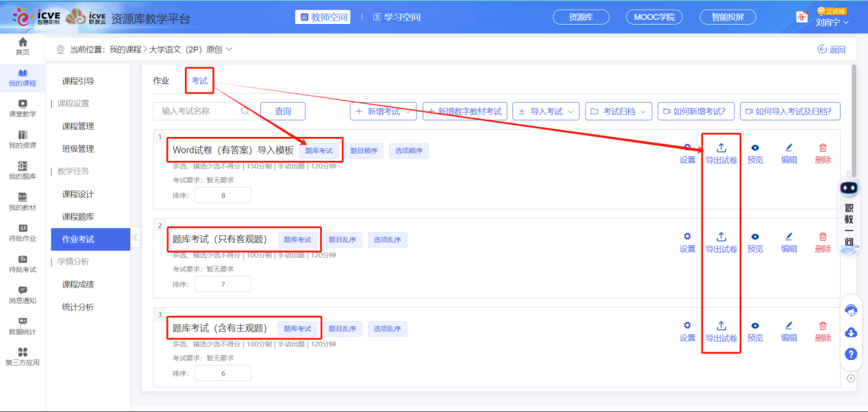
Task: Switch to the 作业 tab
Action: tap(161, 81)
